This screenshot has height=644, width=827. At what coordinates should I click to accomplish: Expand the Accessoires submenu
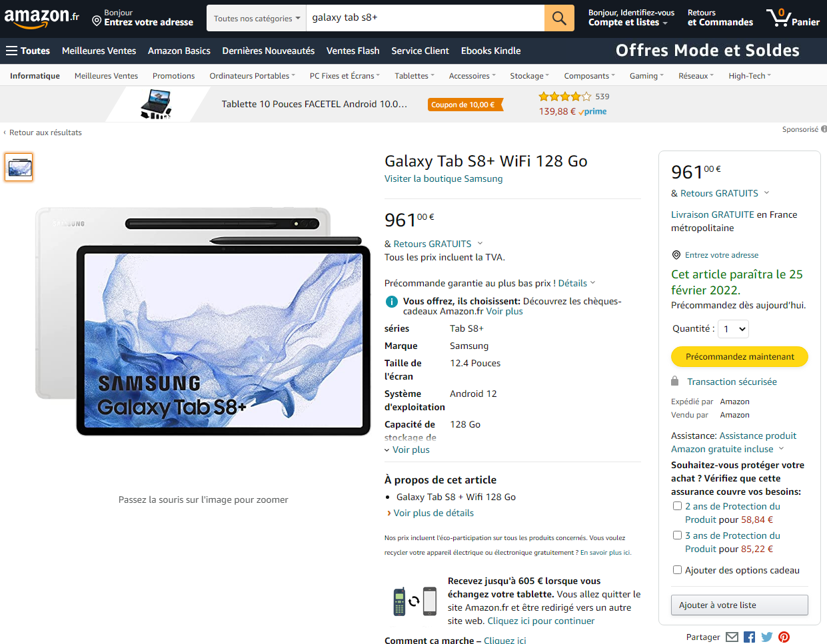[472, 76]
